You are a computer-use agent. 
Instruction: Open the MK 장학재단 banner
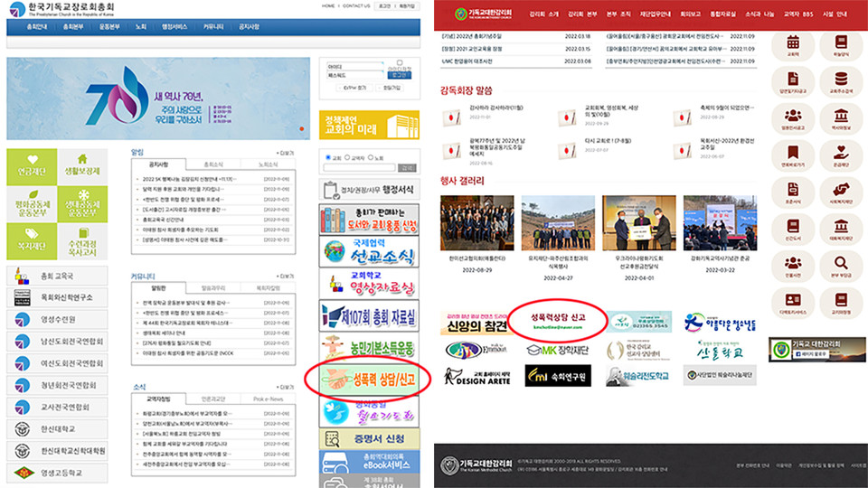pyautogui.click(x=558, y=351)
